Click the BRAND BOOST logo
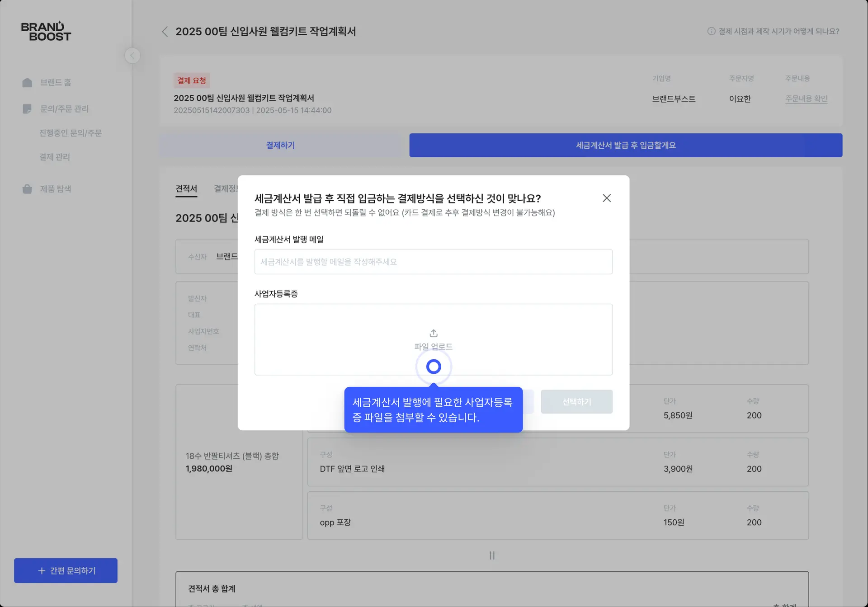This screenshot has height=607, width=868. click(46, 31)
